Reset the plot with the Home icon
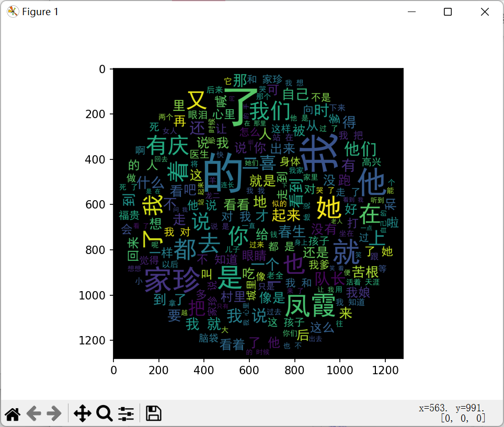504x427 pixels. pos(13,414)
